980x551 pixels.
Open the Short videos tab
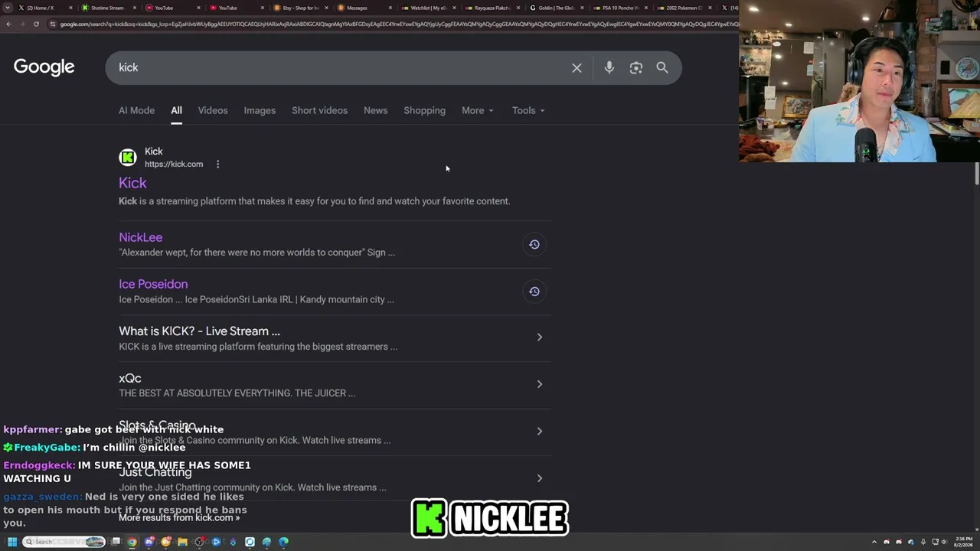point(319,110)
